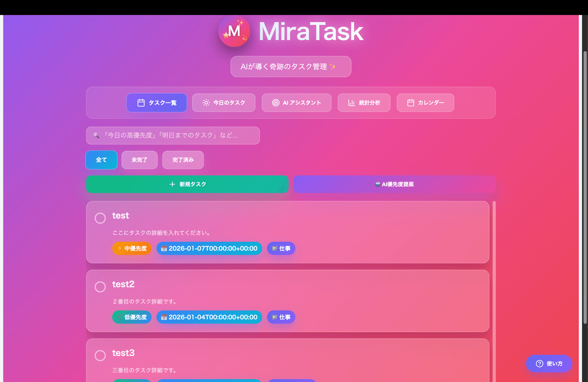This screenshot has width=588, height=382.
Task: Switch to the 完了済み filter tab
Action: (x=183, y=160)
